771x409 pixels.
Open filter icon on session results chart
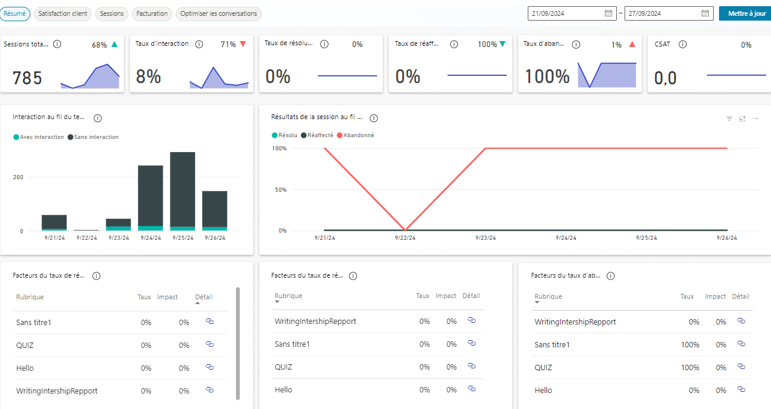729,118
